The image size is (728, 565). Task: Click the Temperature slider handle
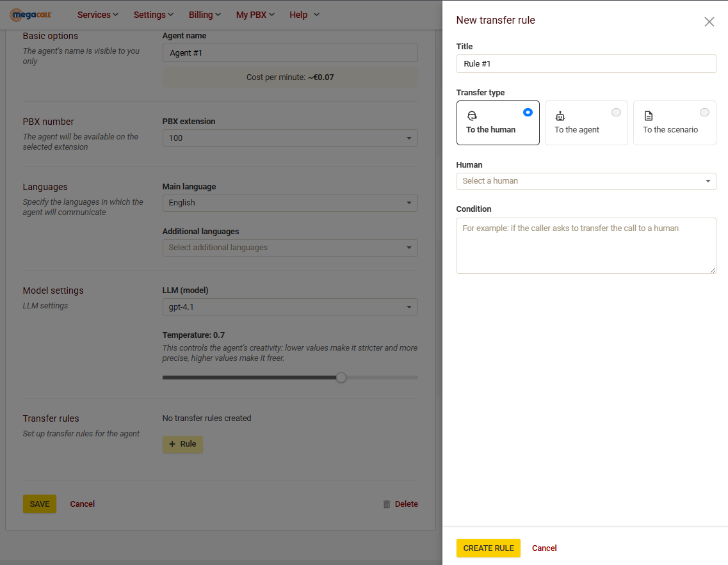tap(341, 378)
